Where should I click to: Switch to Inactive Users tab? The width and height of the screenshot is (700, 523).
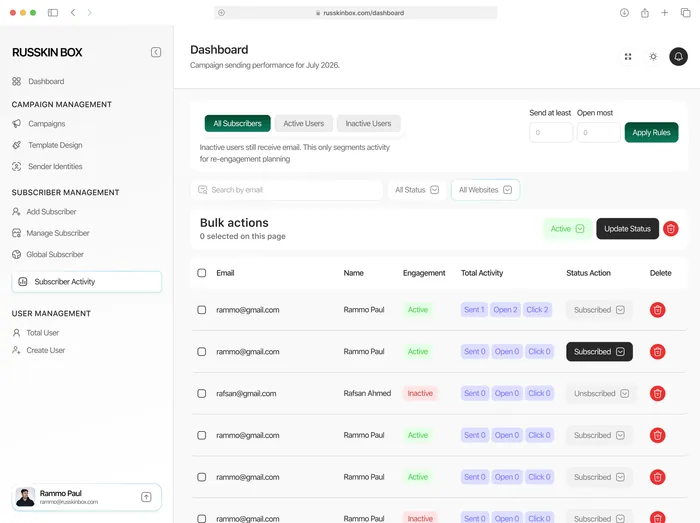pyautogui.click(x=368, y=124)
